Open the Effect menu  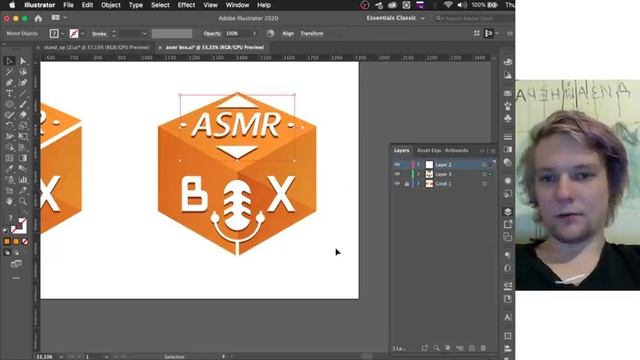click(186, 5)
